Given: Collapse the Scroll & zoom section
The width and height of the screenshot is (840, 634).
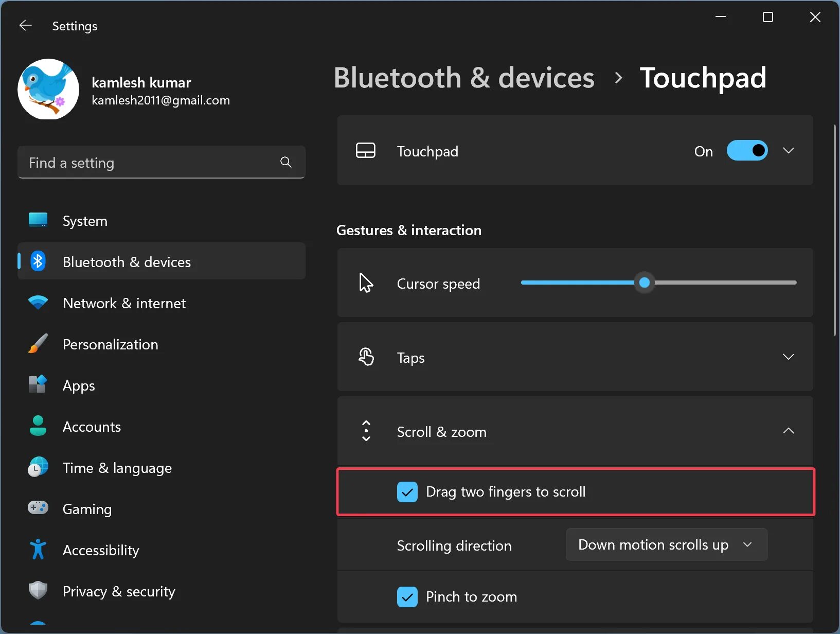Looking at the screenshot, I should point(788,431).
